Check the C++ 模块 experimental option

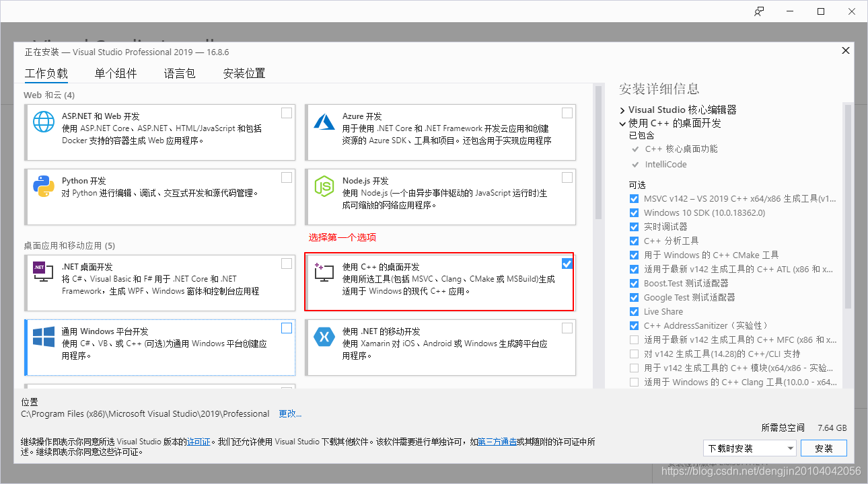634,368
